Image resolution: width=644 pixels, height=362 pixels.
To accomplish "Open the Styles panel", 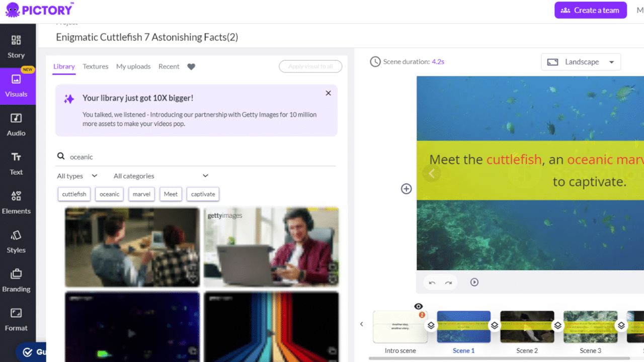I will (16, 242).
